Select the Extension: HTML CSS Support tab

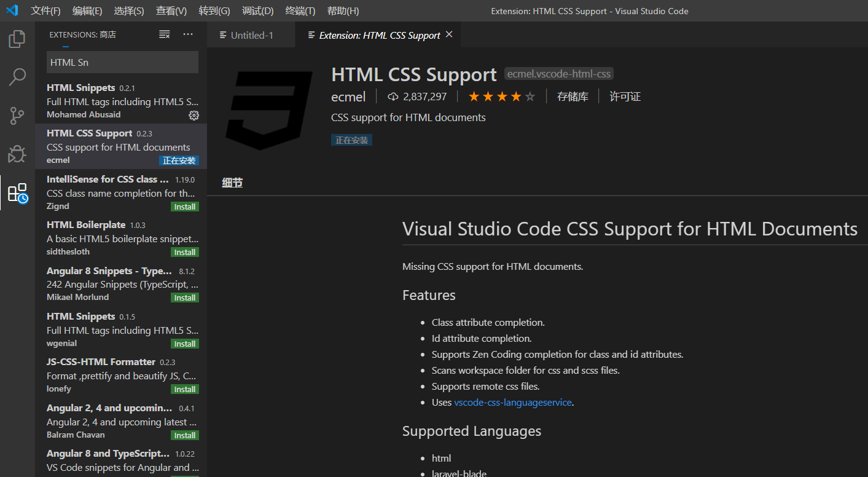[x=379, y=35]
